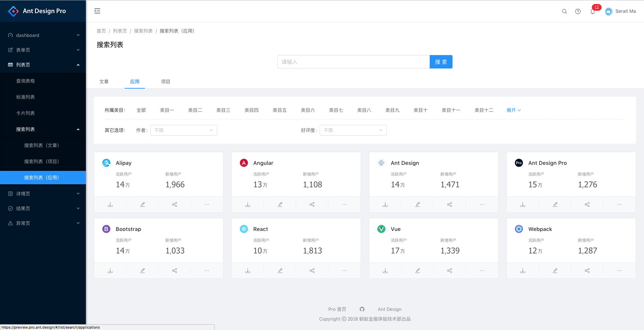
Task: Open notifications bell with 12 badge
Action: pyautogui.click(x=593, y=11)
